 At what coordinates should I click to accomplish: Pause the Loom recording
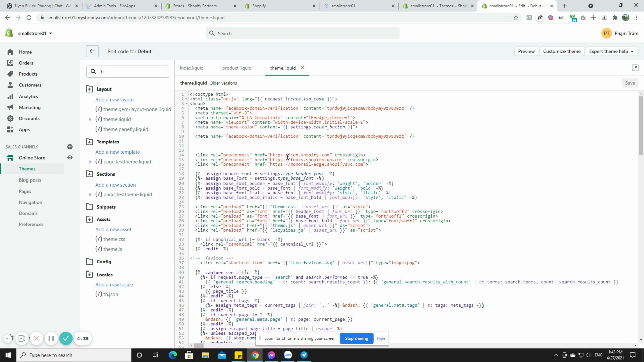(51, 339)
